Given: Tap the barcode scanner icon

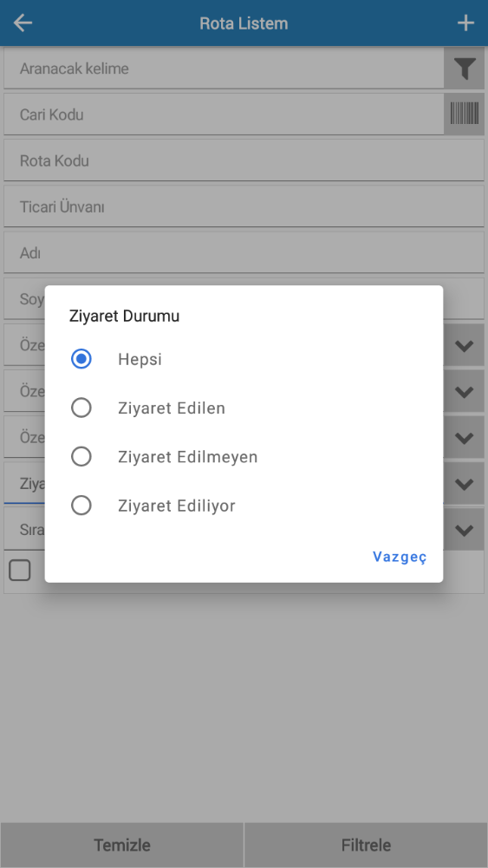Looking at the screenshot, I should [465, 114].
